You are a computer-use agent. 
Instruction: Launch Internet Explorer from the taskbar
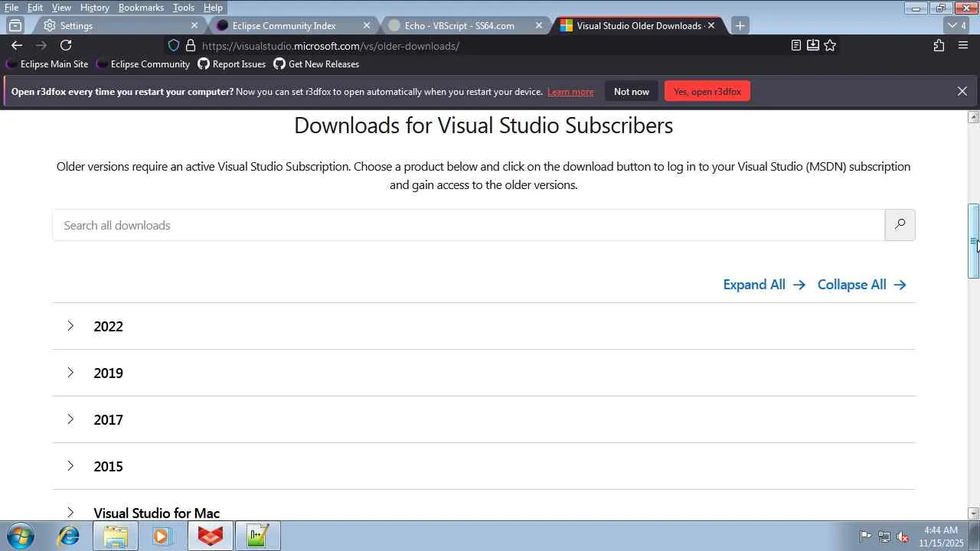click(x=69, y=536)
